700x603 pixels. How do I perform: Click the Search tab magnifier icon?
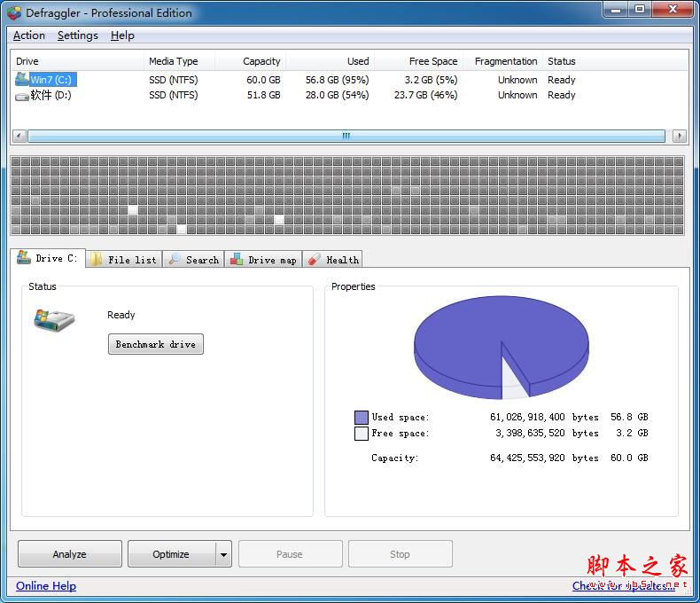tap(175, 259)
